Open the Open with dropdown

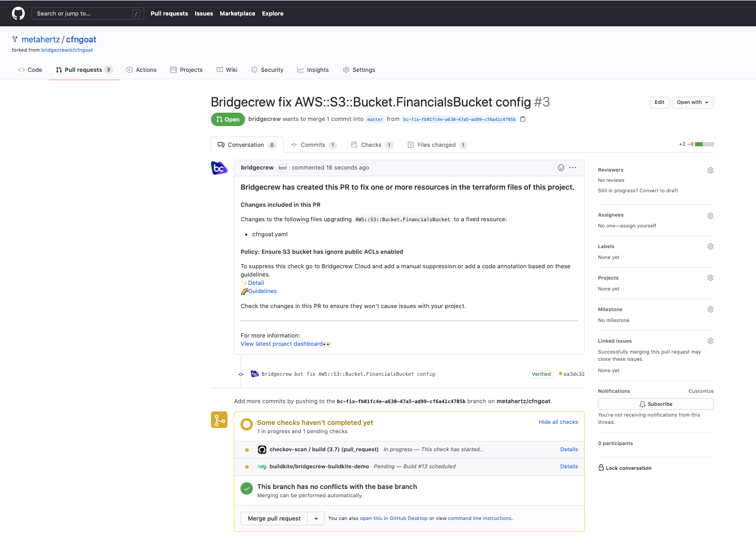692,102
